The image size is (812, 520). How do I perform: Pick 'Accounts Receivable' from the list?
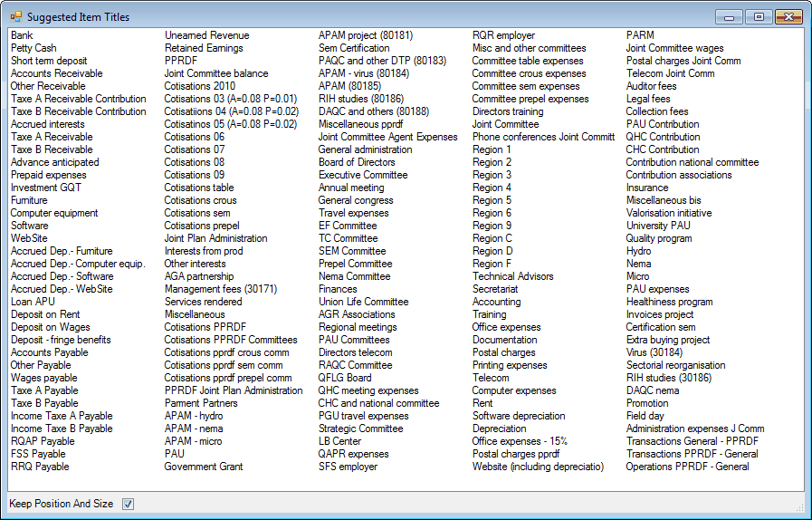pyautogui.click(x=57, y=73)
